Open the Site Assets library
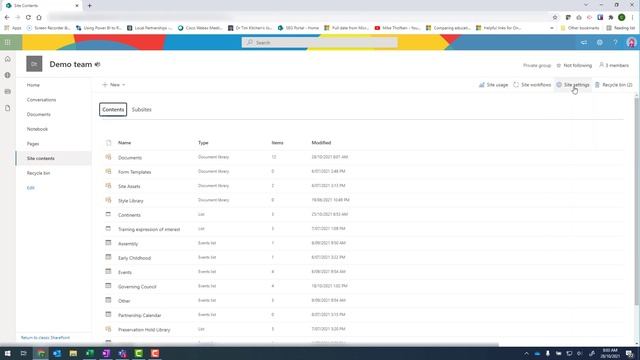 [x=129, y=186]
